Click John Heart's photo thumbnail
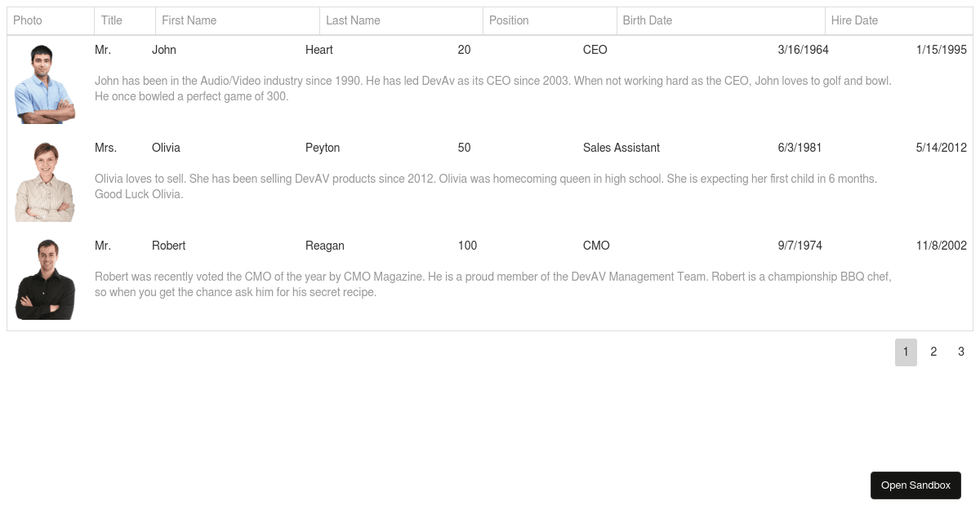Image resolution: width=980 pixels, height=514 pixels. (45, 84)
